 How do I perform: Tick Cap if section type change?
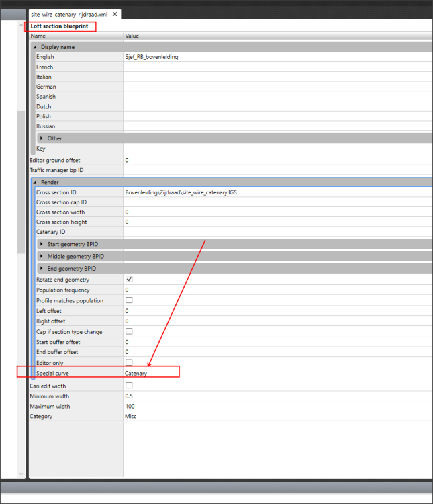click(x=129, y=331)
